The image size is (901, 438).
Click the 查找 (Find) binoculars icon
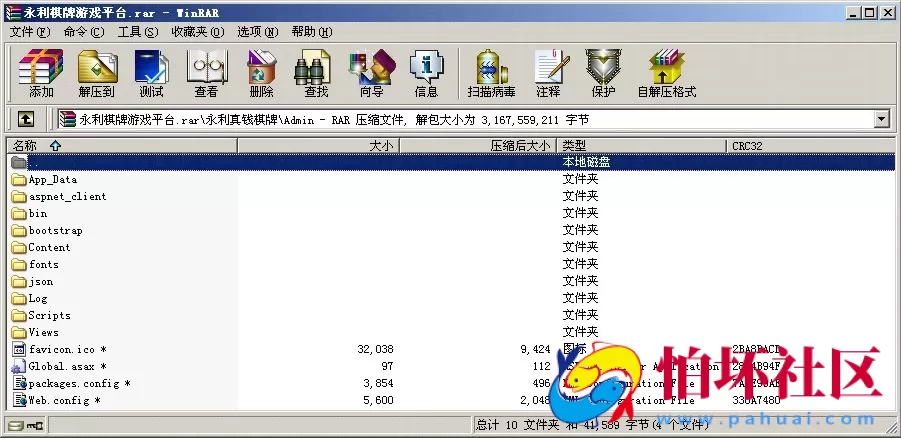[x=315, y=74]
